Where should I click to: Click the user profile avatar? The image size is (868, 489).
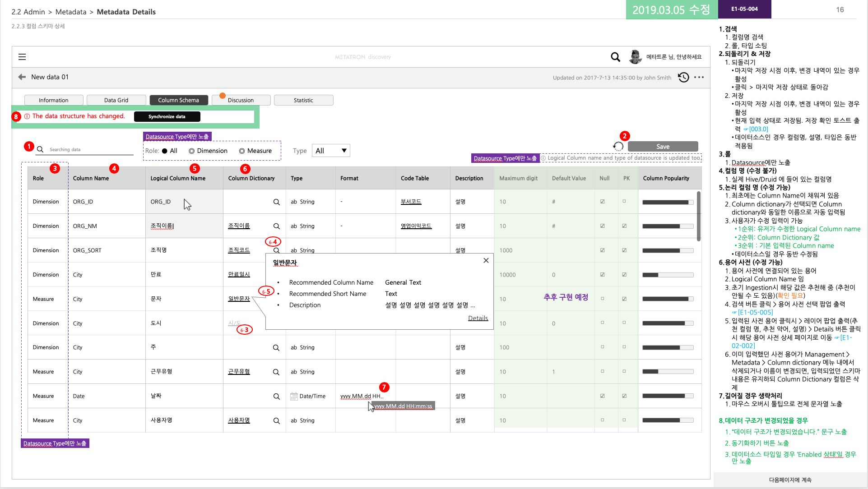(636, 57)
